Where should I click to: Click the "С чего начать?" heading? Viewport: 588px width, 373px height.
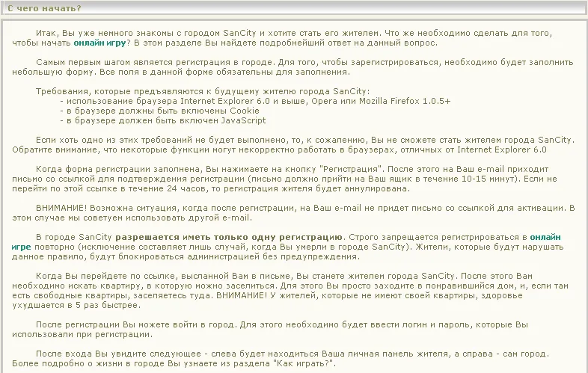[x=45, y=8]
